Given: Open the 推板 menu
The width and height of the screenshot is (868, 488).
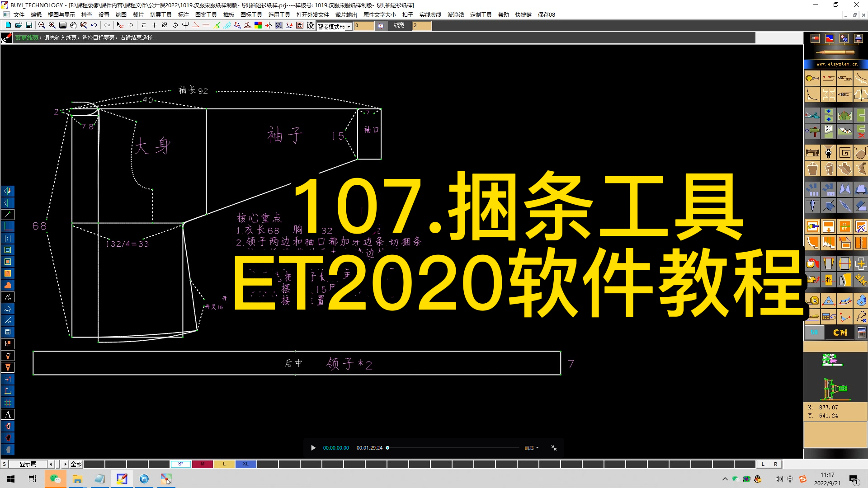Looking at the screenshot, I should pyautogui.click(x=229, y=15).
